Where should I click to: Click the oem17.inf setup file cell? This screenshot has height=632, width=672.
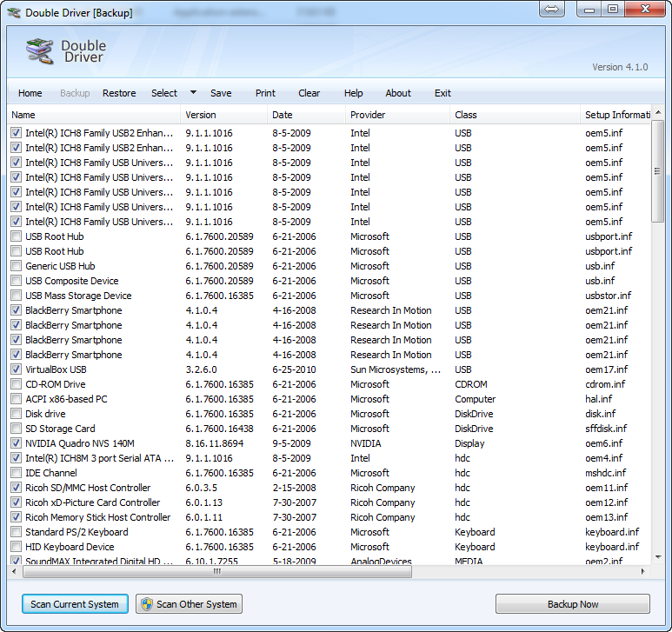pos(607,369)
